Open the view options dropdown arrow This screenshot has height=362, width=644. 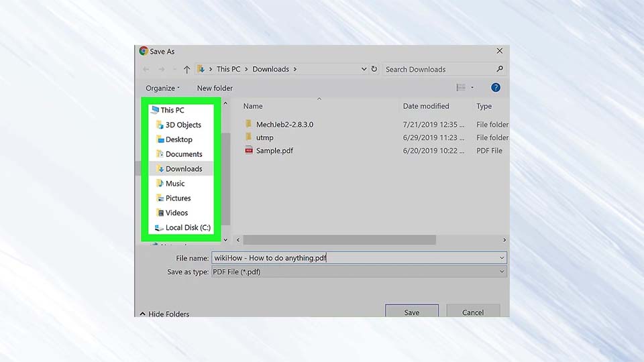coord(472,87)
